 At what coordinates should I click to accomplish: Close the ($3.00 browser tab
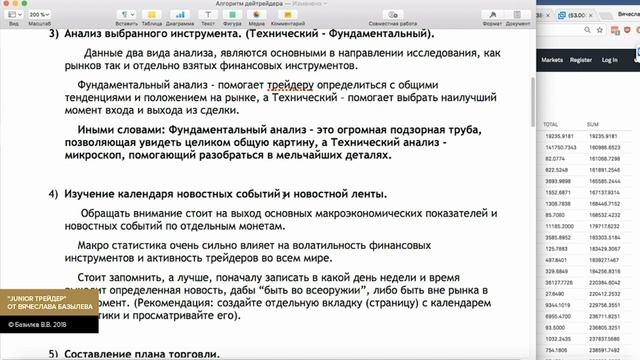(x=591, y=16)
